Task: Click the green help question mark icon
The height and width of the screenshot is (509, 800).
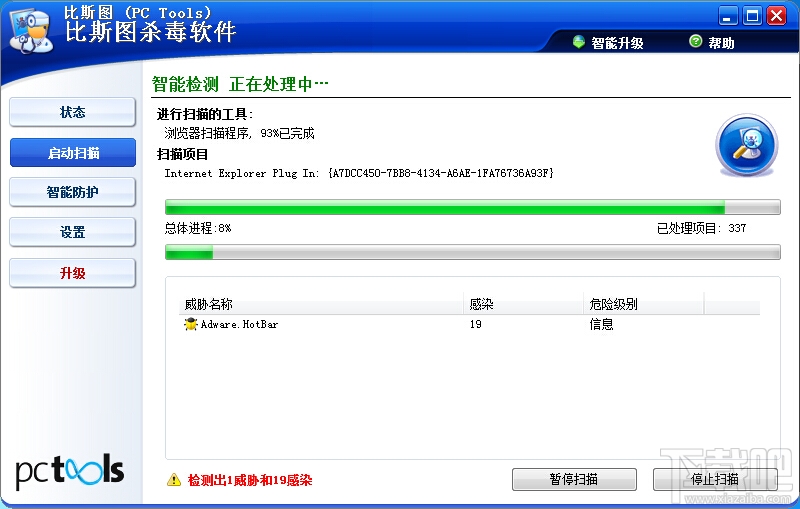Action: (x=695, y=41)
